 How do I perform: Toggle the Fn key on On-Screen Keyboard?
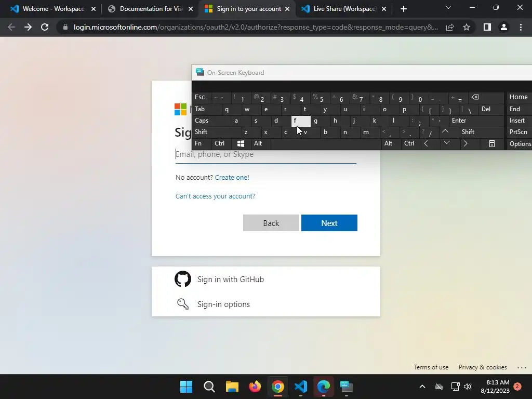pos(202,143)
